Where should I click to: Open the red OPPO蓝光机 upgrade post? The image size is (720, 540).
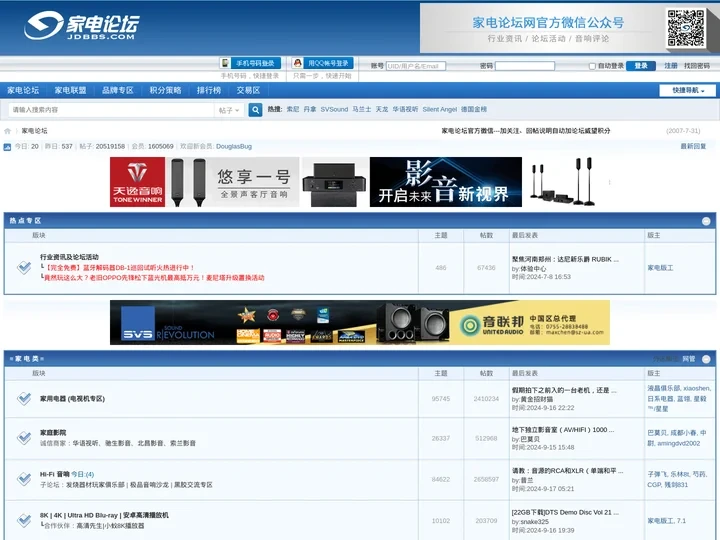point(154,278)
